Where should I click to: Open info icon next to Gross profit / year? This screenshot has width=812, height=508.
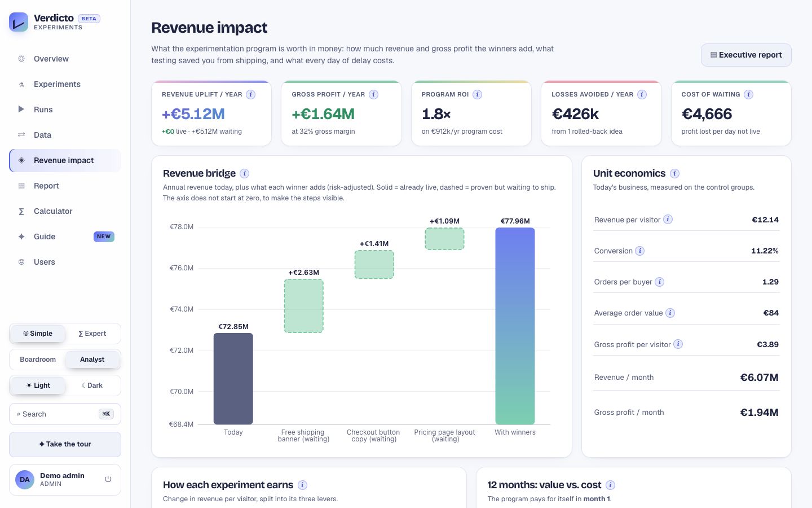[x=373, y=94]
